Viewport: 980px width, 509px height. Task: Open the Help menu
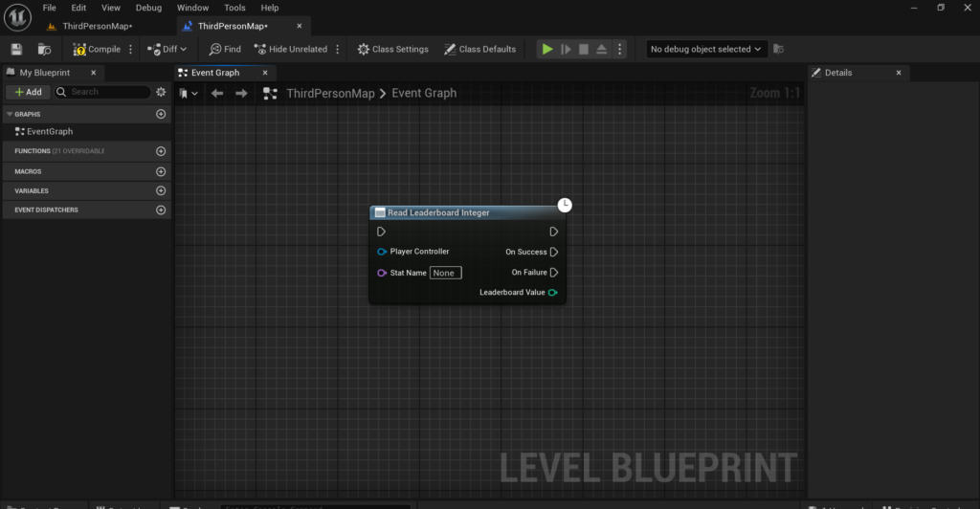[x=269, y=8]
